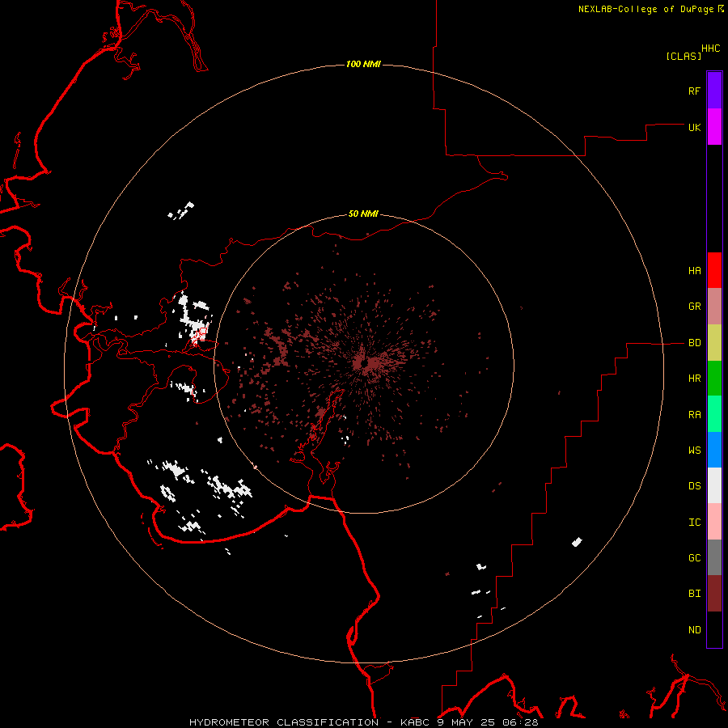Click the 9 MAY 25 date text
Viewport: 728px width, 728px height.
pyautogui.click(x=466, y=722)
